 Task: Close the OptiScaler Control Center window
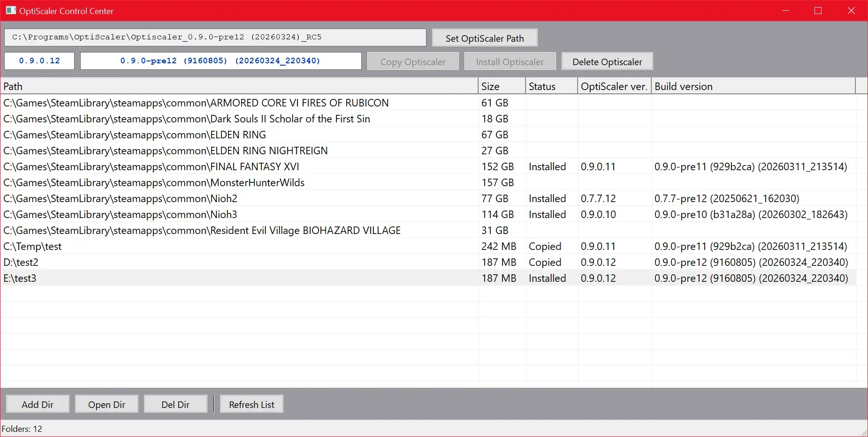(851, 10)
